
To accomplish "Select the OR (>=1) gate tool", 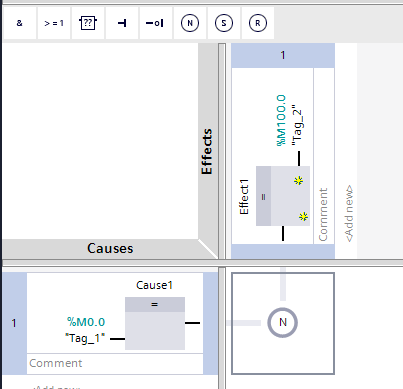I will pyautogui.click(x=54, y=23).
